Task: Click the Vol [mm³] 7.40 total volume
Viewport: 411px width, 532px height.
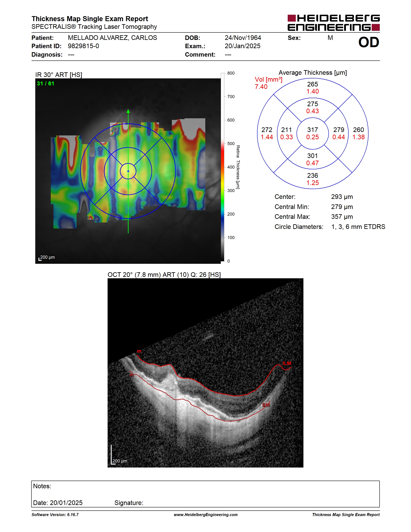Action: [x=268, y=83]
